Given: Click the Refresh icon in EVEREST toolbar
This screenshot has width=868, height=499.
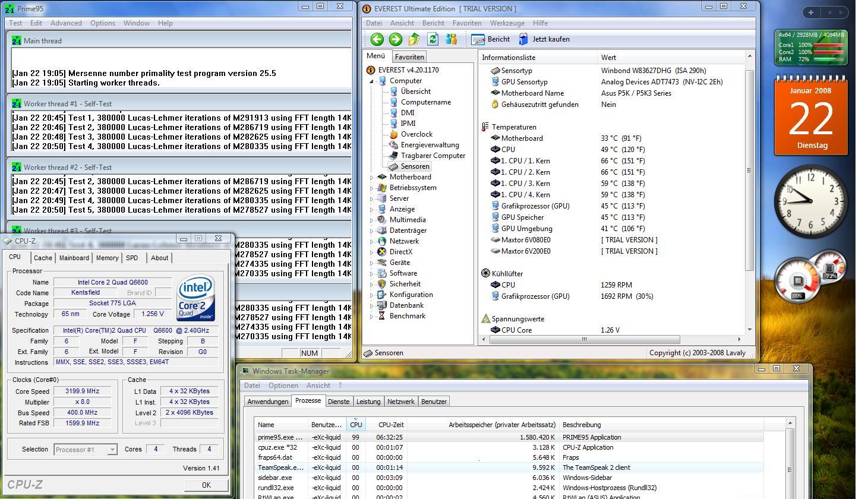Looking at the screenshot, I should (x=433, y=39).
